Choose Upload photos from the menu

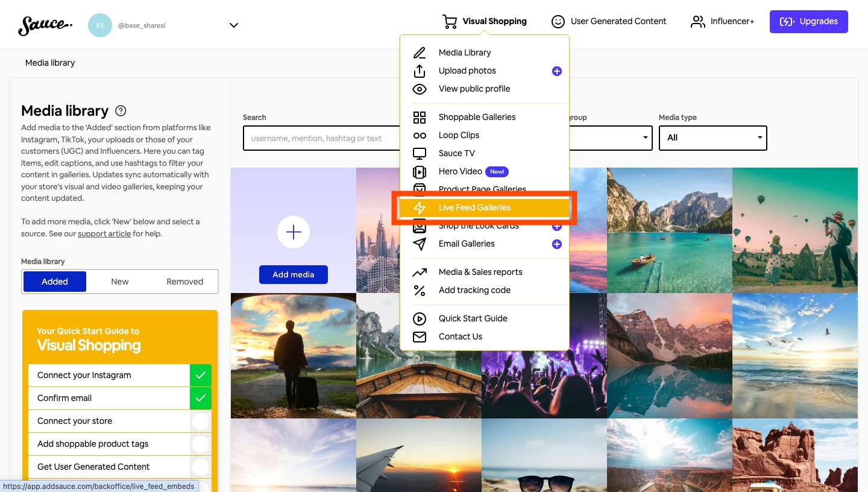point(467,71)
